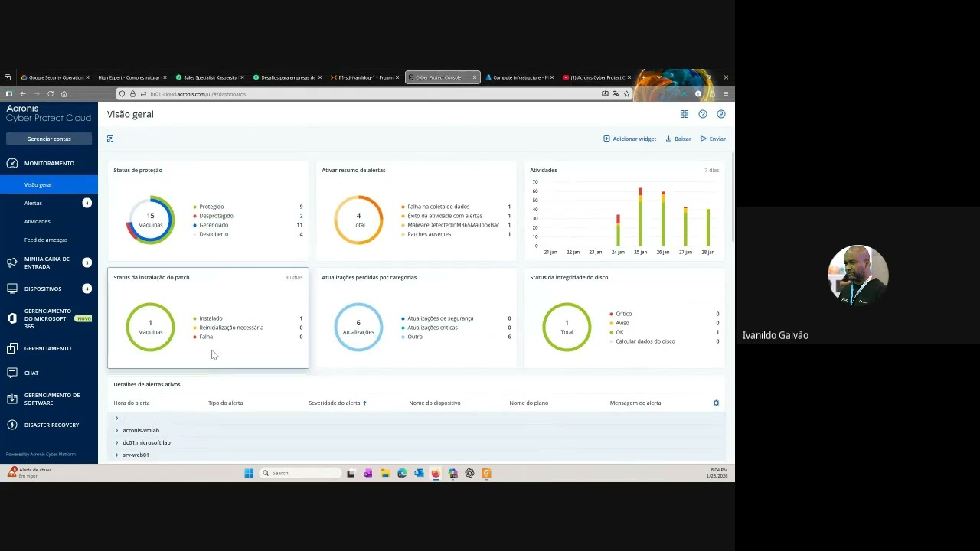Open the user account profile icon
The width and height of the screenshot is (980, 551).
click(x=721, y=114)
